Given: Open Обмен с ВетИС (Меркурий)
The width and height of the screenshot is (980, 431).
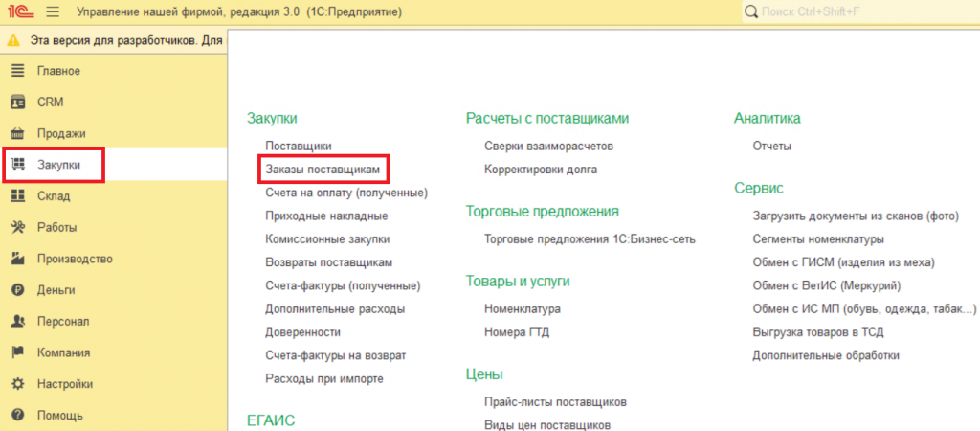Looking at the screenshot, I should pos(827,285).
